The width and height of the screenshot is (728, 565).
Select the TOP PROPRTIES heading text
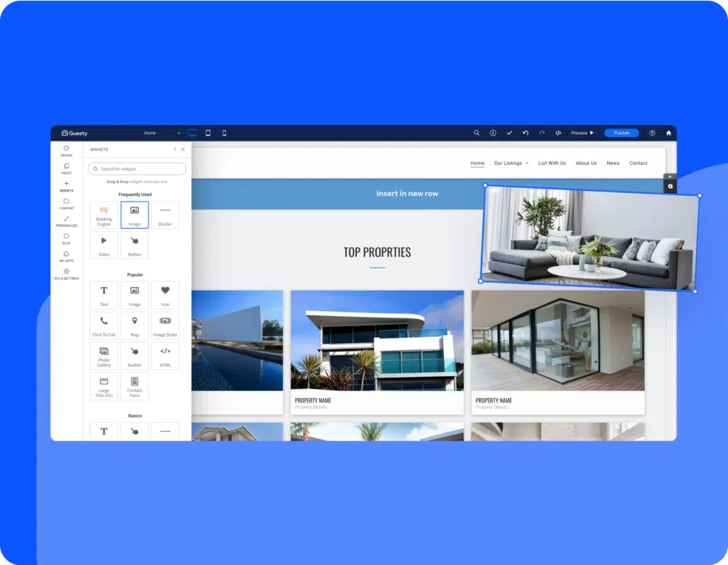377,252
